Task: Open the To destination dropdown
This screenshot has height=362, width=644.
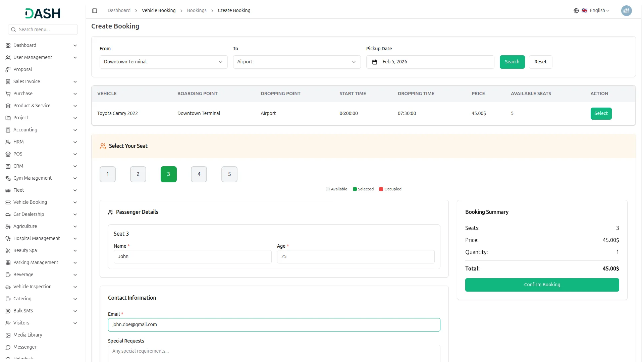Action: click(297, 62)
